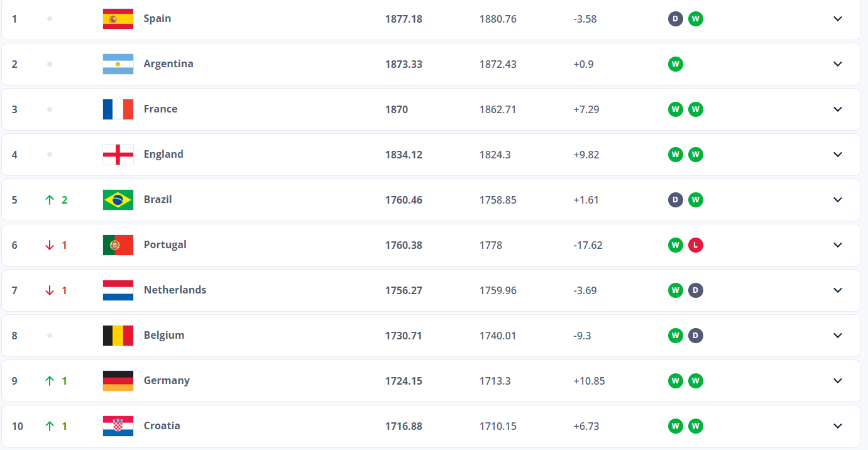Click the Croatia flag icon
This screenshot has width=868, height=450.
coord(118,426)
